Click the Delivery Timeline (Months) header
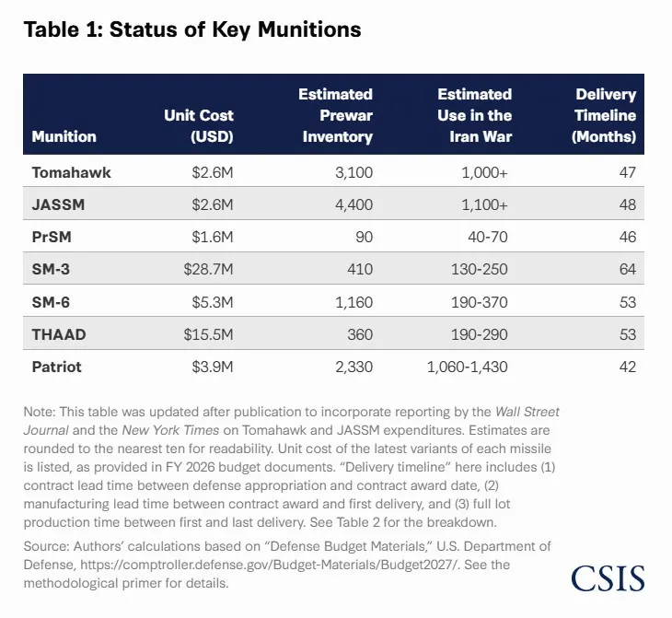672x618 pixels. tap(604, 115)
